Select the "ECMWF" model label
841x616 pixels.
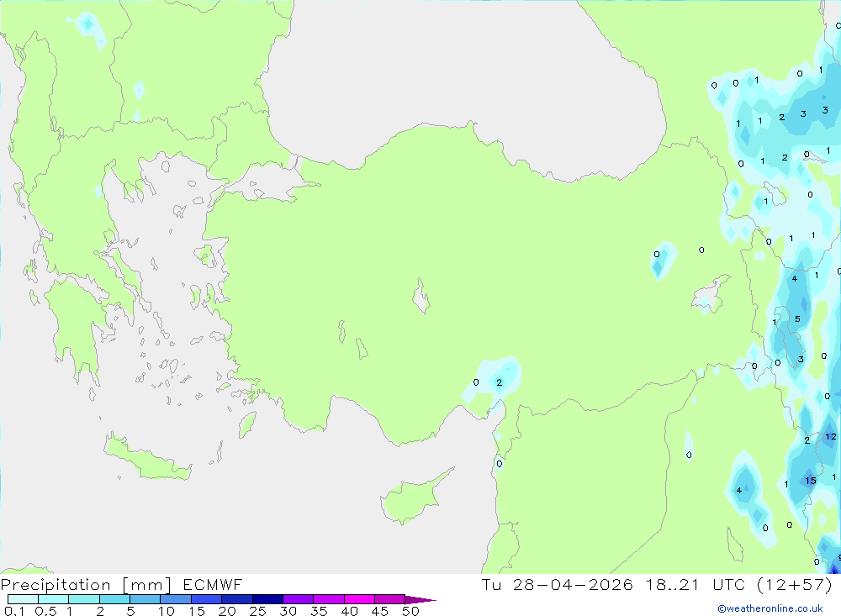click(213, 585)
